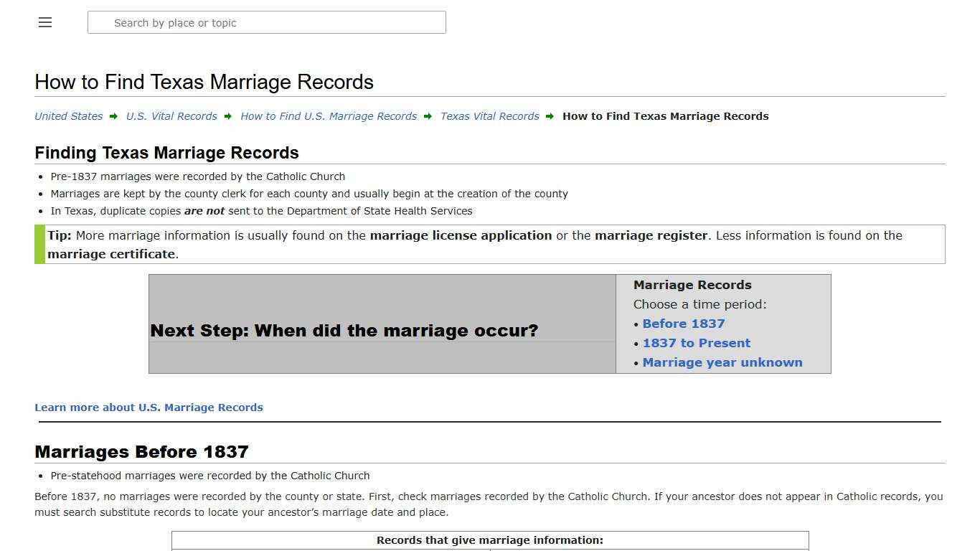980x551 pixels.
Task: Open the U.S. Vital Records breadcrumb link
Action: pyautogui.click(x=171, y=116)
